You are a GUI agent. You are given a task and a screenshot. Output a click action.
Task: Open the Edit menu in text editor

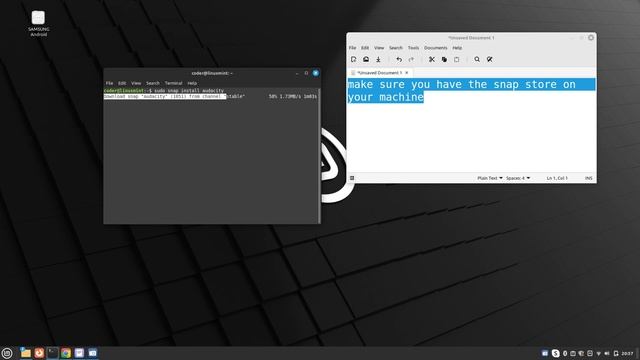365,48
